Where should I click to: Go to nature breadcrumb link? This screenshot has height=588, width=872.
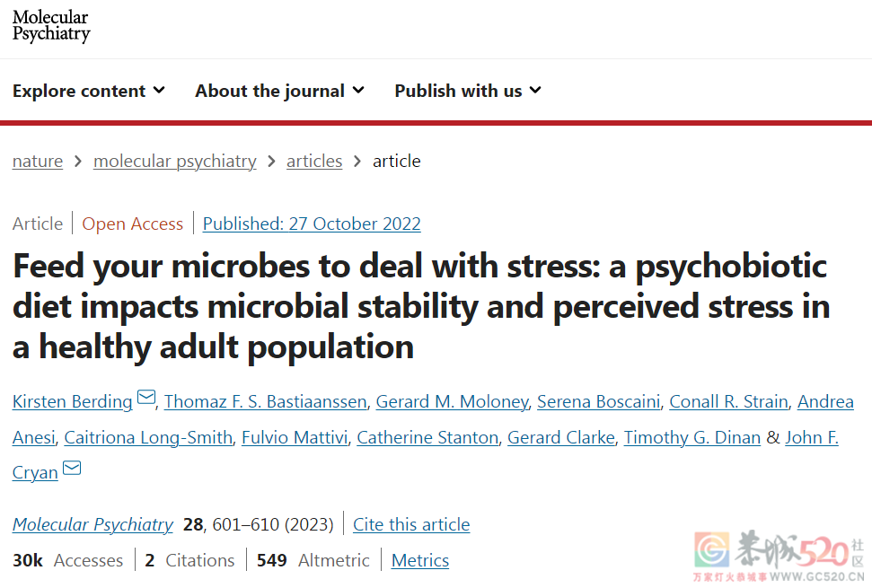pyautogui.click(x=38, y=162)
